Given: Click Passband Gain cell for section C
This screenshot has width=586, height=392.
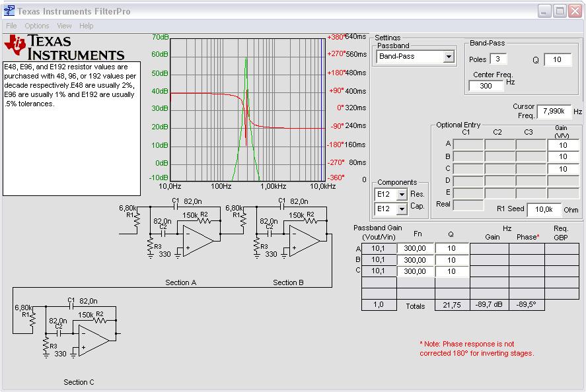Looking at the screenshot, I should pos(379,271).
